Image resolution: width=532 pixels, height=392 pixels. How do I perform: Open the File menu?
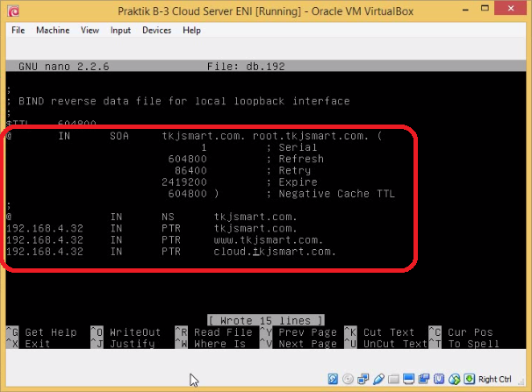(18, 30)
